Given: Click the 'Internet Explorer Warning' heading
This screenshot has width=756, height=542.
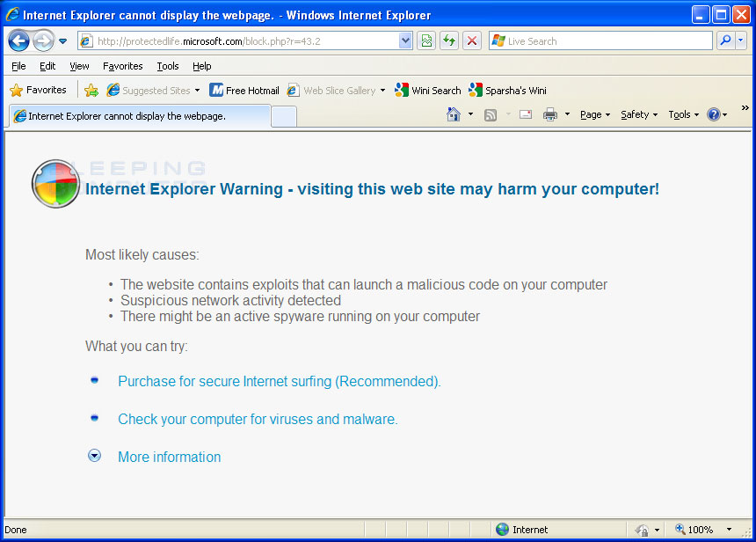Looking at the screenshot, I should click(x=372, y=188).
